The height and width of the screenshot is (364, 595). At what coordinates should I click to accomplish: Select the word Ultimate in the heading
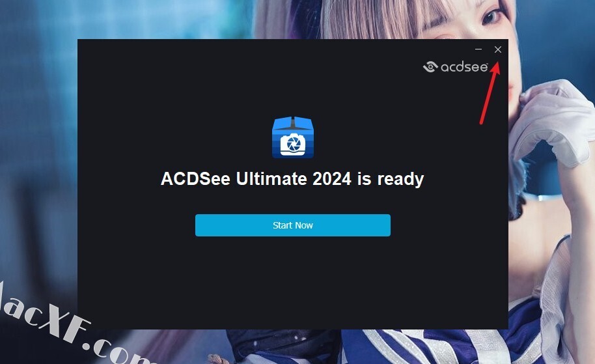271,179
